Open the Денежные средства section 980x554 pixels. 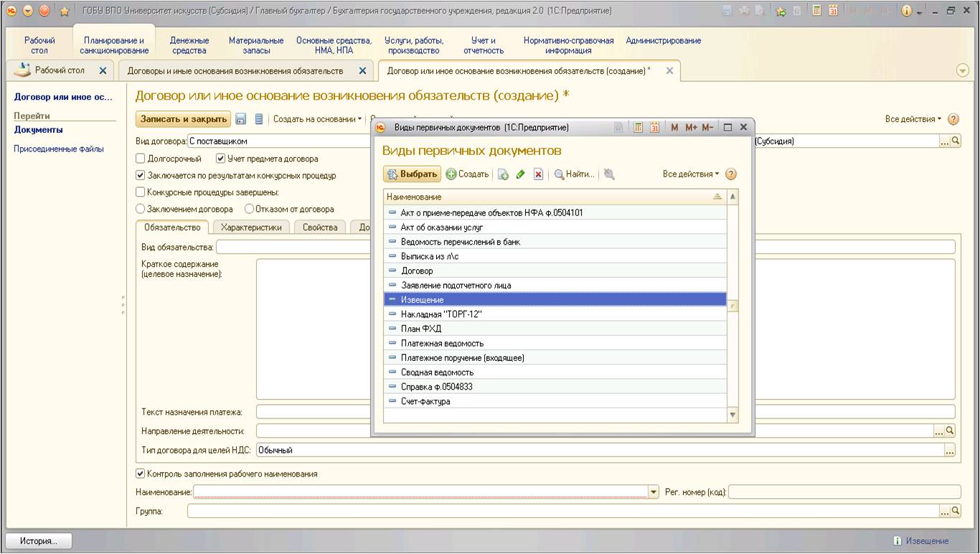[189, 46]
